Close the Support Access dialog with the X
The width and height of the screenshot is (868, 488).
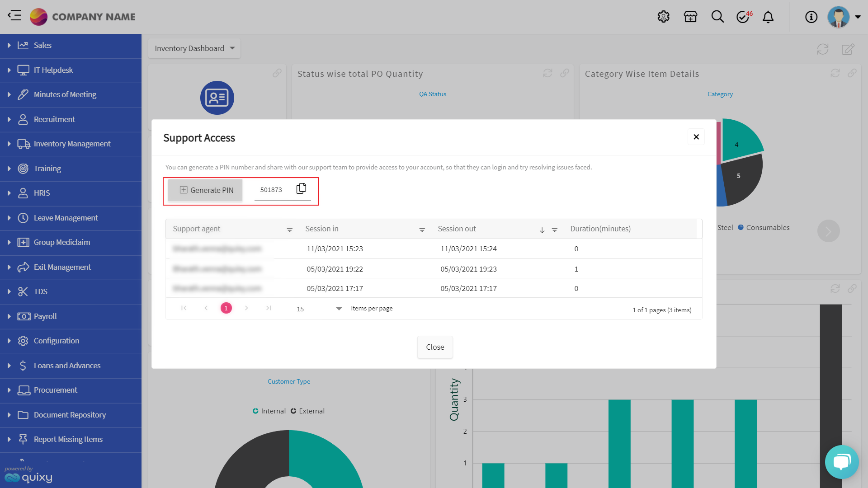coord(696,137)
